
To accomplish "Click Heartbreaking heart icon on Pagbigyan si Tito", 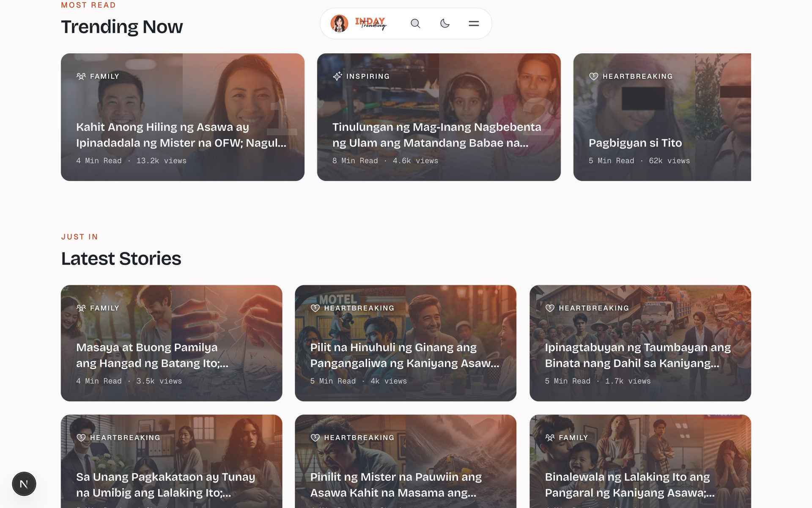I will click(x=593, y=76).
